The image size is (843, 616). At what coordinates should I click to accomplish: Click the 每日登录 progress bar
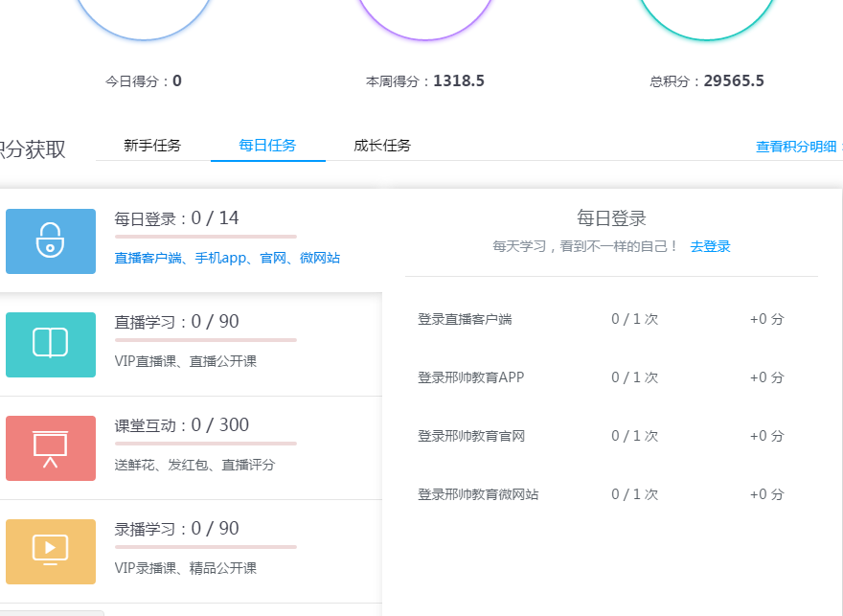[x=206, y=236]
